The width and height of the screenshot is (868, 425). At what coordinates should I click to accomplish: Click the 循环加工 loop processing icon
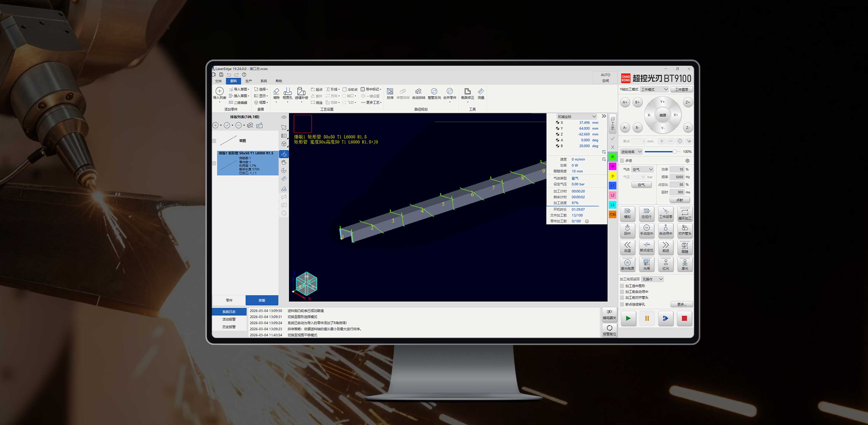coord(685,212)
